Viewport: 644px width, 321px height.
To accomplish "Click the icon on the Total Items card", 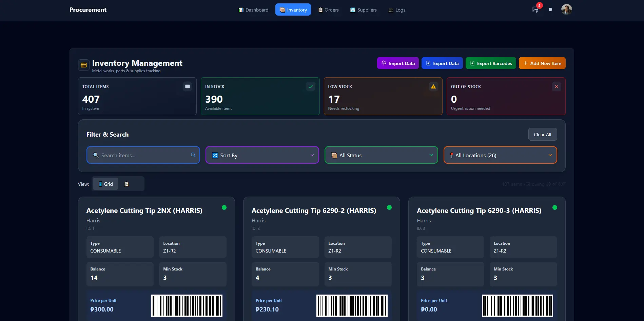I will (187, 86).
